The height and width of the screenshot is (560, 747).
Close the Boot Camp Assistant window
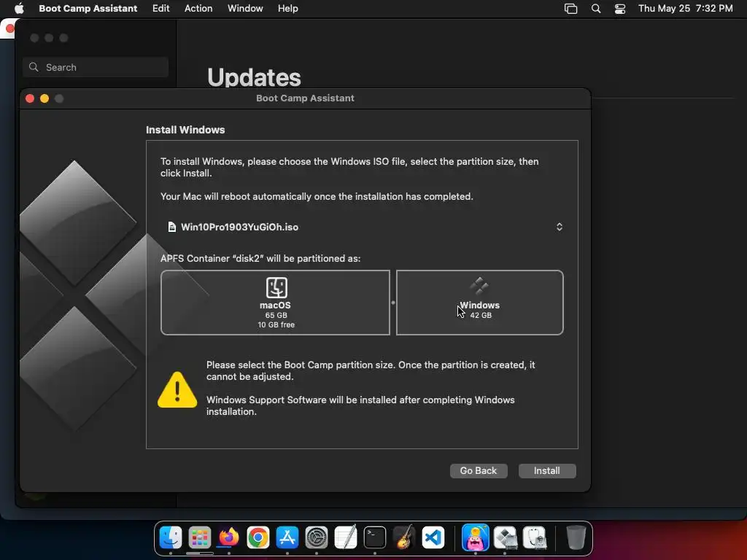click(29, 98)
